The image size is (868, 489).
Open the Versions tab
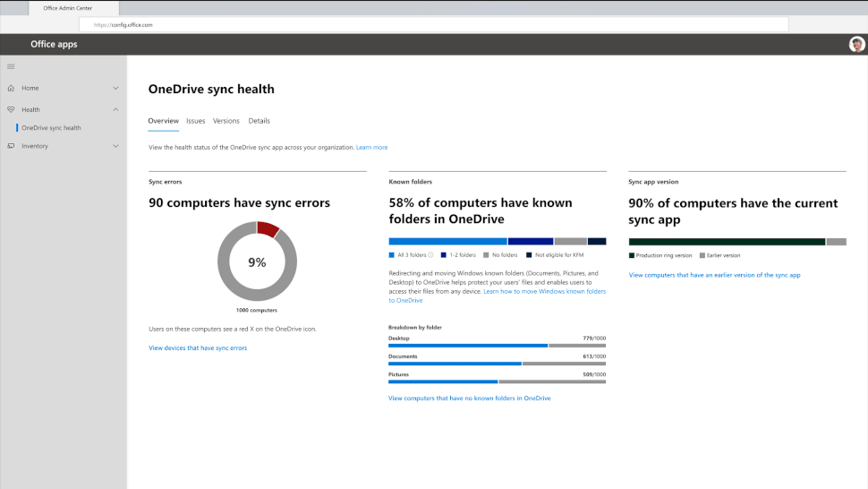[226, 121]
